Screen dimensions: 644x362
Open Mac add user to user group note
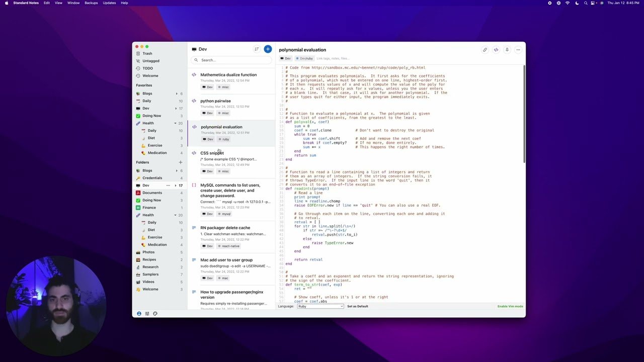click(x=231, y=269)
